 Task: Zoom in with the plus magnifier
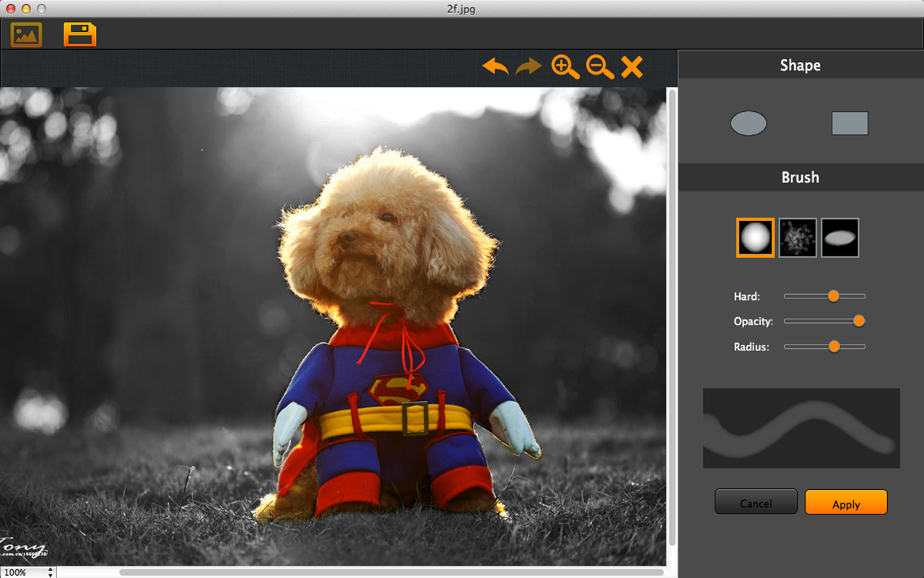click(x=565, y=67)
